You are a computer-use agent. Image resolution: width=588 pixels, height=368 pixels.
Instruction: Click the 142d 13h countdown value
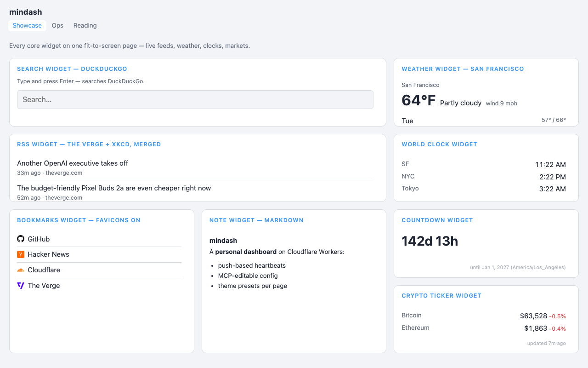click(x=430, y=241)
